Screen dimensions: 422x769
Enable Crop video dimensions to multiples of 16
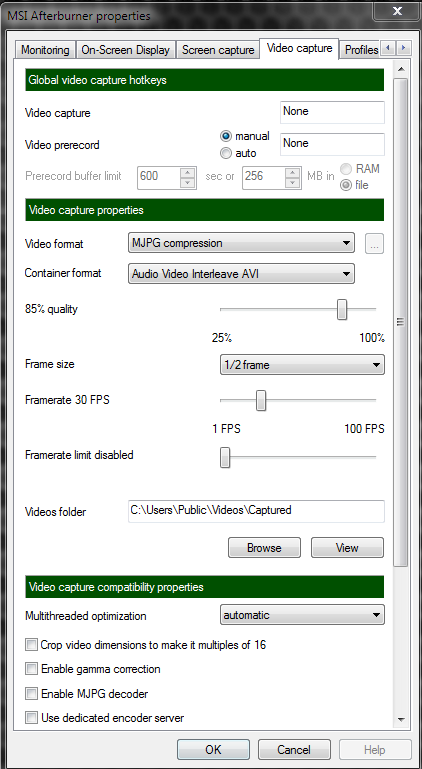coord(31,644)
